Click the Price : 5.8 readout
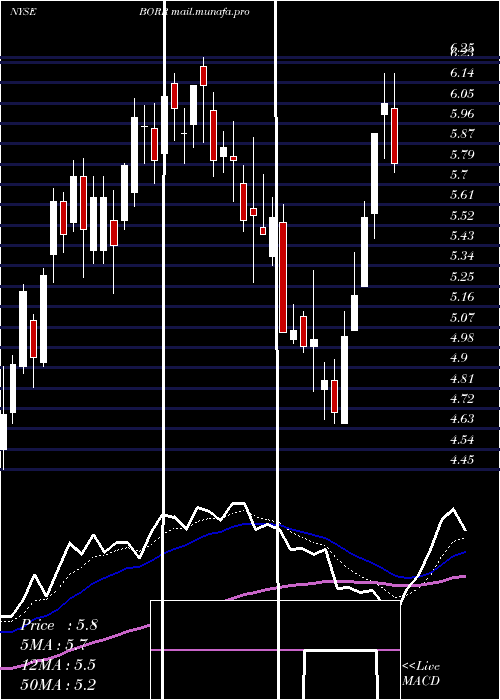This screenshot has width=500, height=700. (x=59, y=625)
